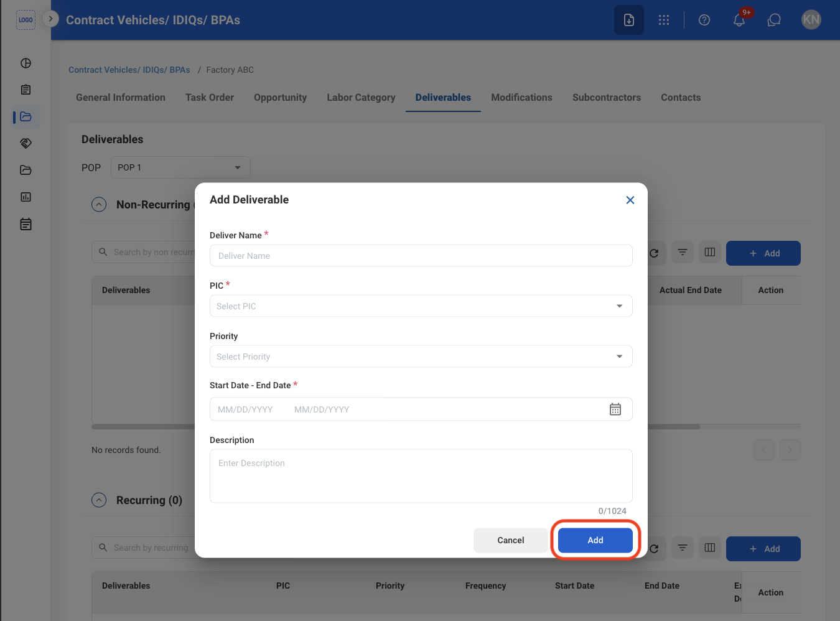Open the Select PIC dropdown
The image size is (840, 621).
pyautogui.click(x=421, y=306)
